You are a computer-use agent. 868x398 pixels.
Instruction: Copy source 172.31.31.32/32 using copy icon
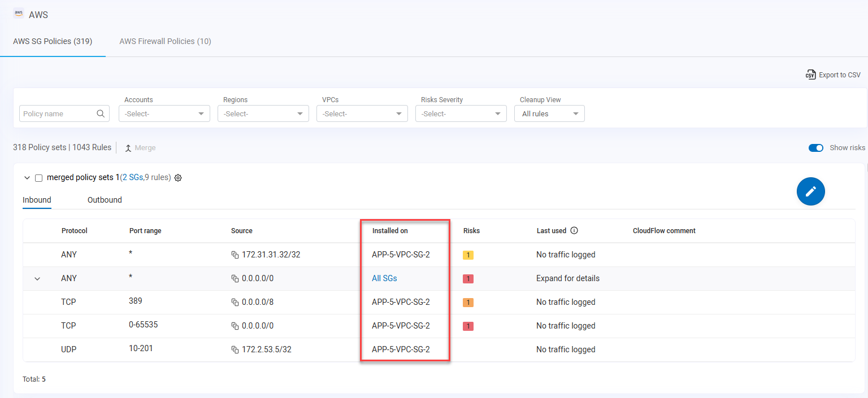(235, 255)
